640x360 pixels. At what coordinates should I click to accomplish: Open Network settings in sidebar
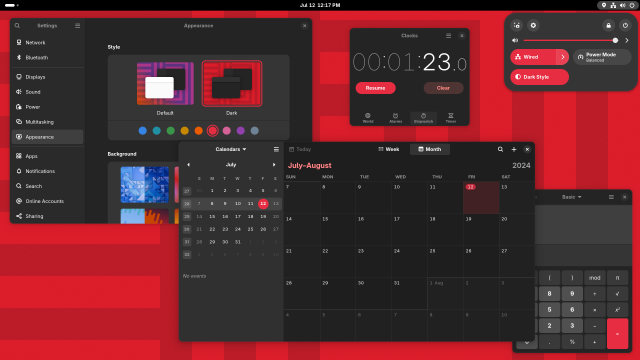coord(47,42)
